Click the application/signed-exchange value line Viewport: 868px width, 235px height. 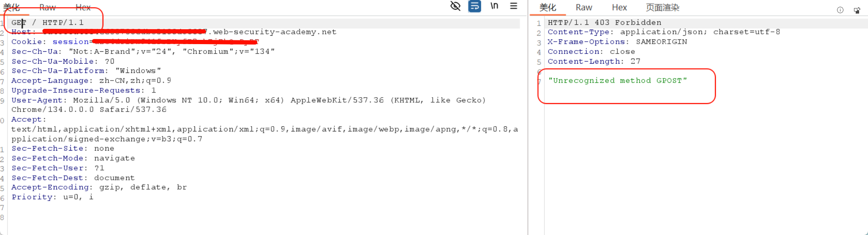(x=107, y=139)
